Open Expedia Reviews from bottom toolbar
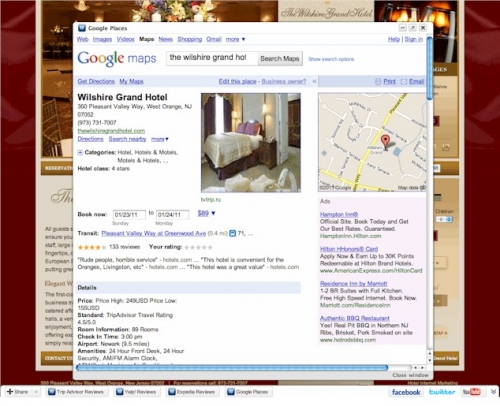This screenshot has height=406, width=500. tap(192, 392)
